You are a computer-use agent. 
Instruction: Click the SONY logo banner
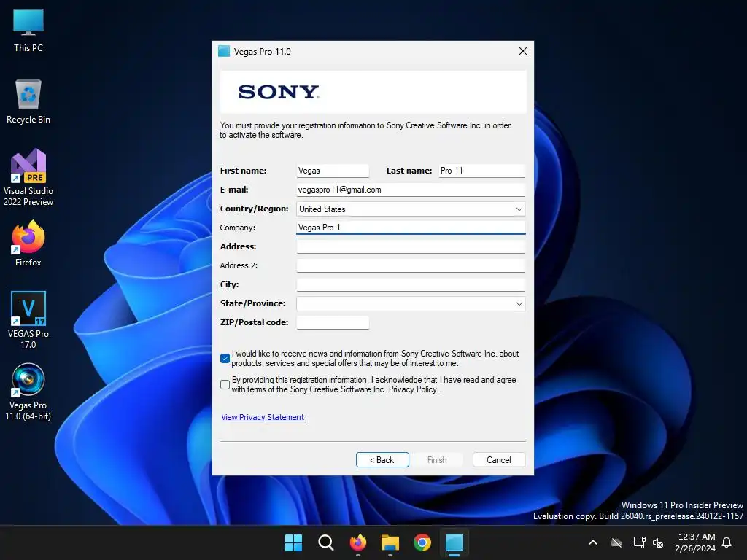pos(373,92)
